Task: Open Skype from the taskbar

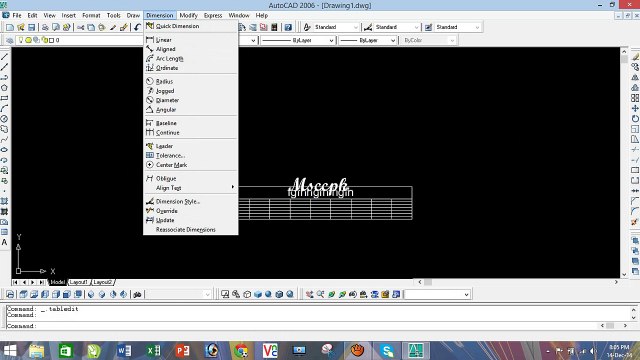Action: (387, 351)
